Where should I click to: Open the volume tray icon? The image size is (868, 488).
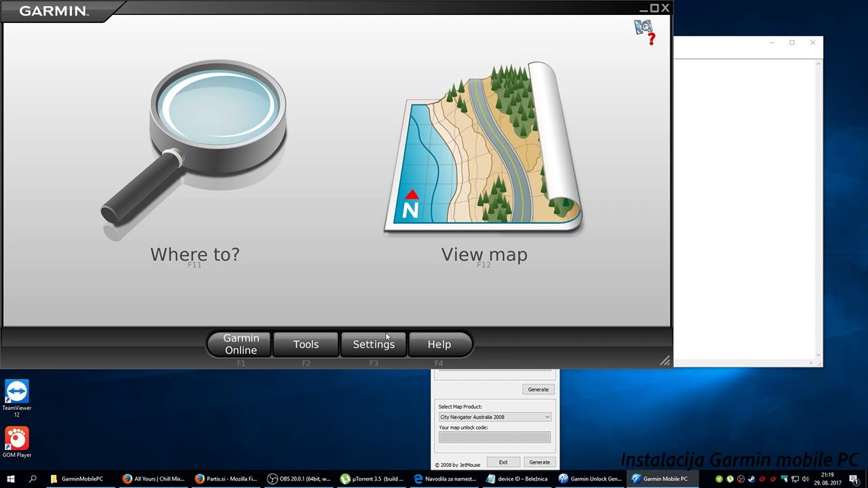806,479
